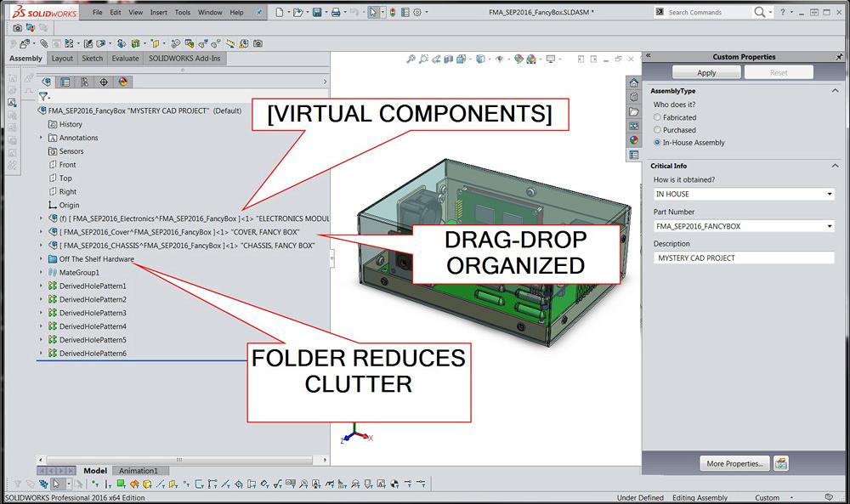Click the paperclip icon in assembly toolbar
Image resolution: width=850 pixels, height=504 pixels.
tap(44, 43)
